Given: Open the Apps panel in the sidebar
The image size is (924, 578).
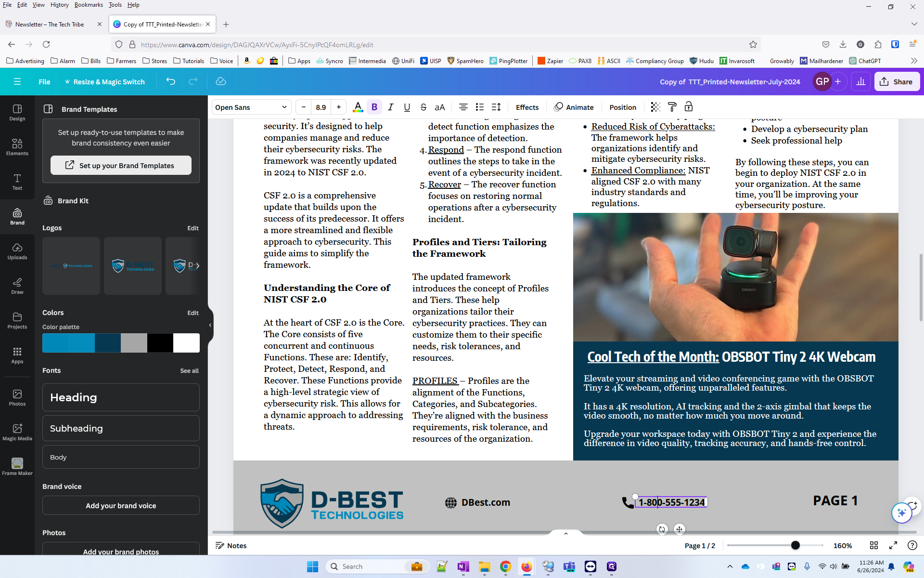Looking at the screenshot, I should [17, 355].
